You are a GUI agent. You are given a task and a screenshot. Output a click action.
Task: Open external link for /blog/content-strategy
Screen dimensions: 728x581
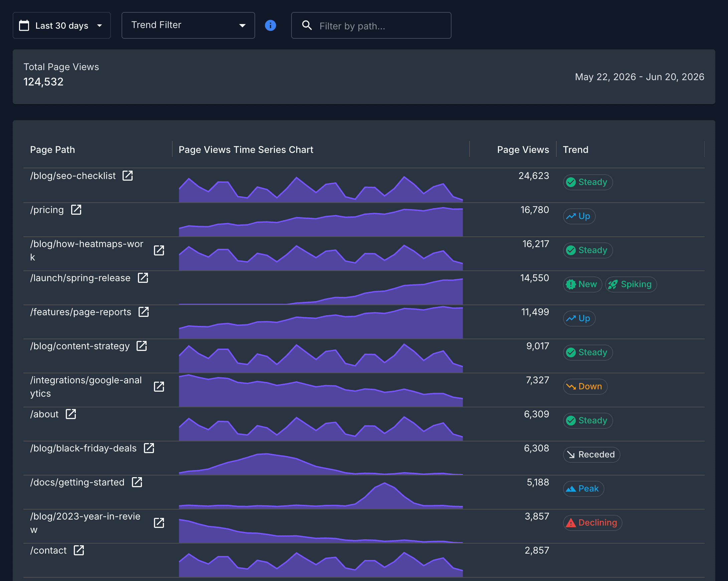click(x=142, y=346)
